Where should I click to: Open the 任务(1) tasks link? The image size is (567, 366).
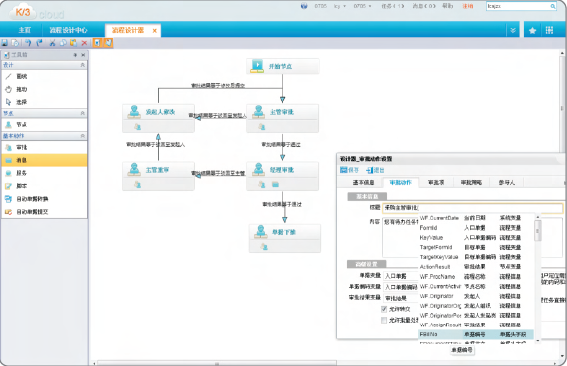tap(393, 6)
